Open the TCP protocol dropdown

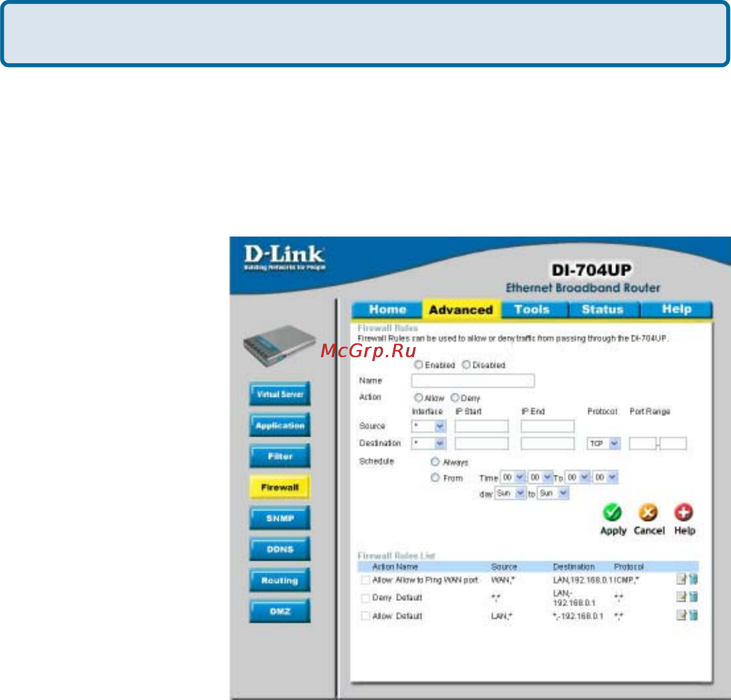coord(604,443)
